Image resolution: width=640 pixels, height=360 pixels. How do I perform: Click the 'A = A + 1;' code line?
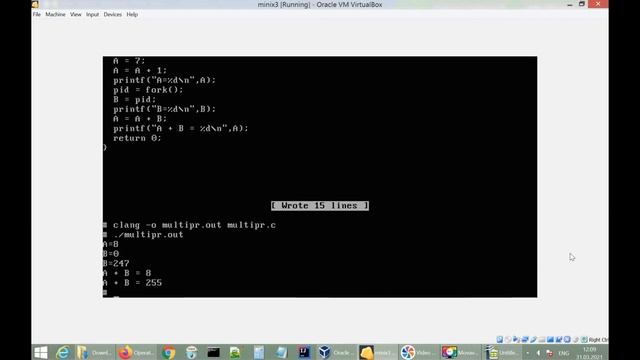[x=140, y=71]
